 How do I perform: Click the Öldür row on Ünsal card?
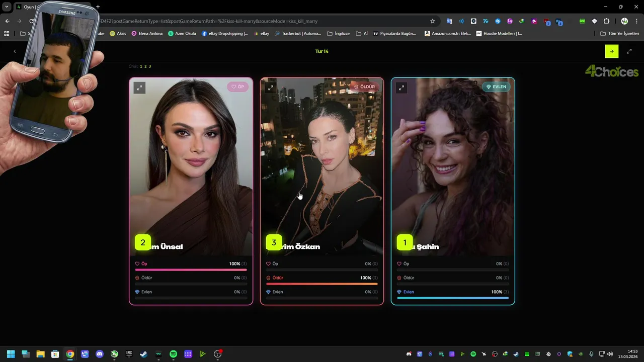pos(191,280)
